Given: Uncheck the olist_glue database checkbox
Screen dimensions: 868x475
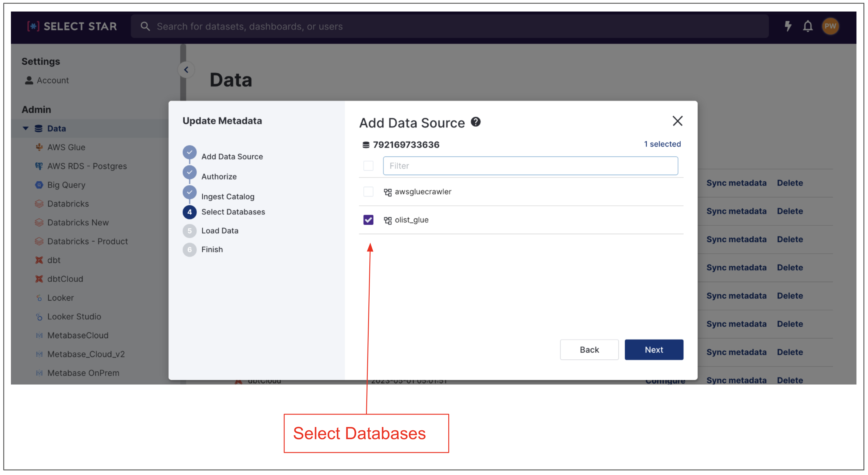Looking at the screenshot, I should [x=368, y=220].
